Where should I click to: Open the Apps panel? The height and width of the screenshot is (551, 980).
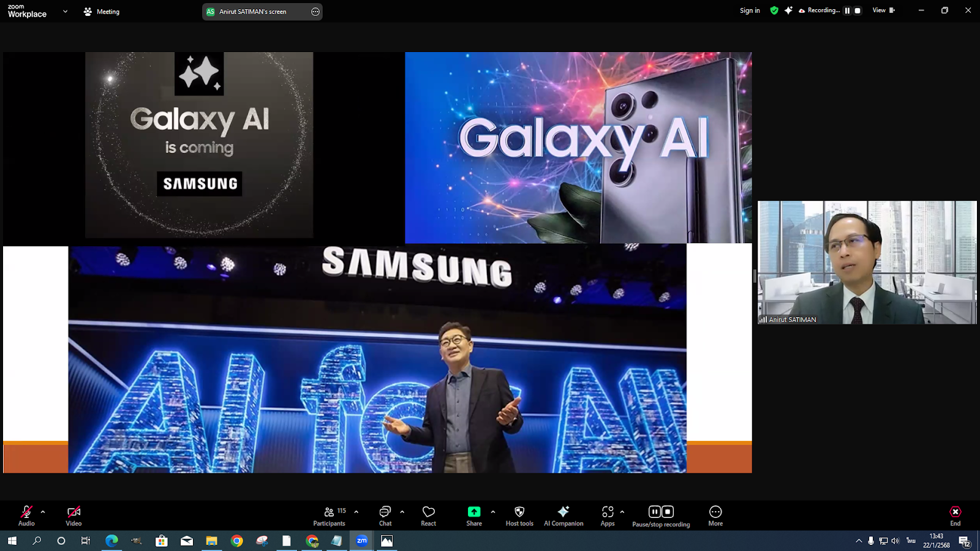[608, 515]
